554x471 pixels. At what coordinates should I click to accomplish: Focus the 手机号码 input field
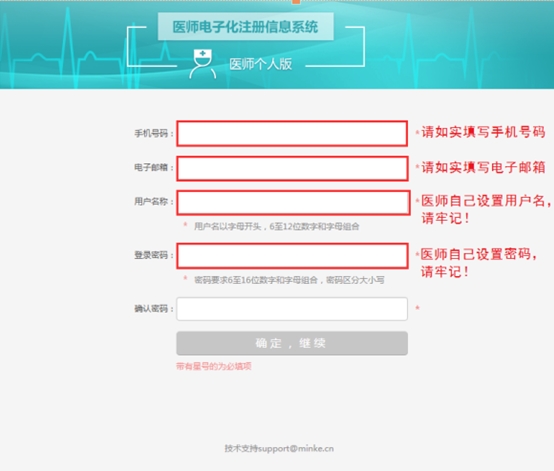[x=292, y=134]
